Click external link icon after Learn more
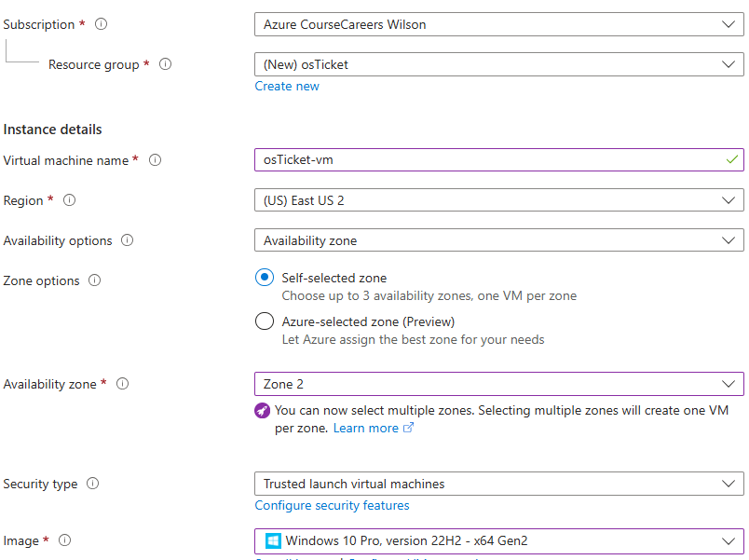Viewport: 749px width, 560px height. 408,428
